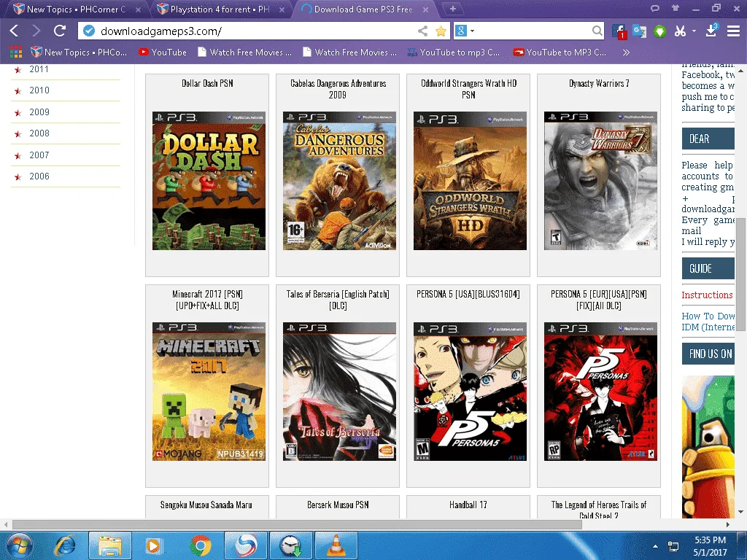Click Sengoku Musou Sanada Maru title

(206, 505)
